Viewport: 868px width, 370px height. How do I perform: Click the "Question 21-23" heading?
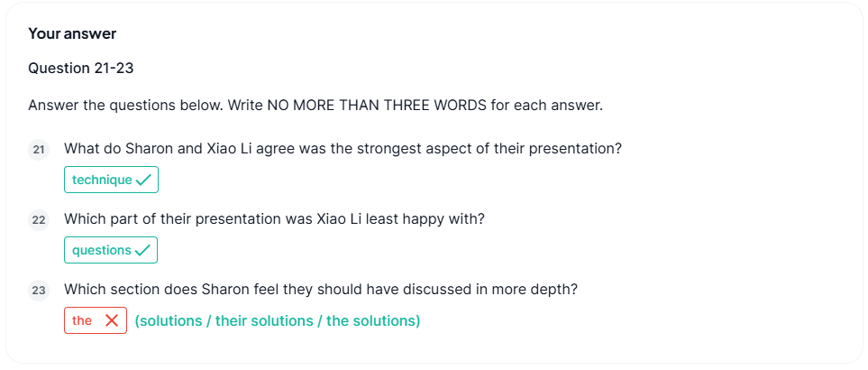click(81, 69)
